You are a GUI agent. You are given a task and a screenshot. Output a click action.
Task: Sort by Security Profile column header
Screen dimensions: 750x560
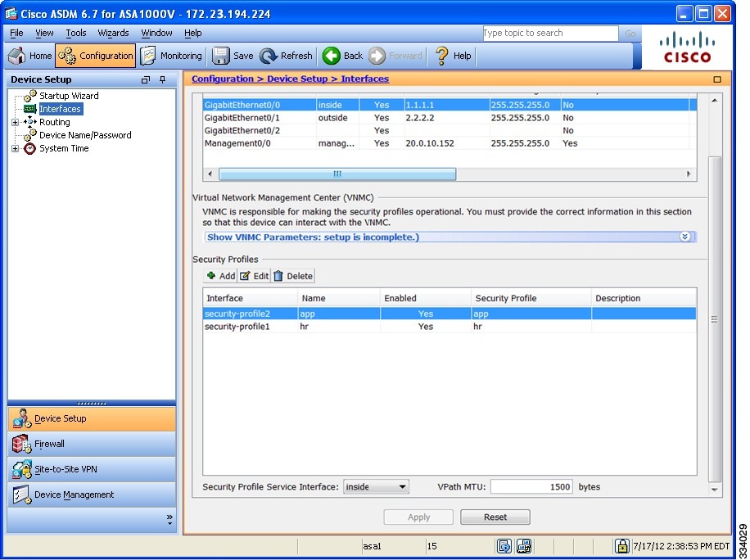531,298
